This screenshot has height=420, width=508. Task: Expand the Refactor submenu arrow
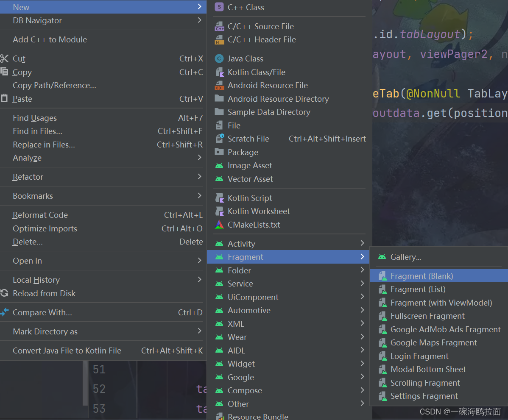coord(200,176)
